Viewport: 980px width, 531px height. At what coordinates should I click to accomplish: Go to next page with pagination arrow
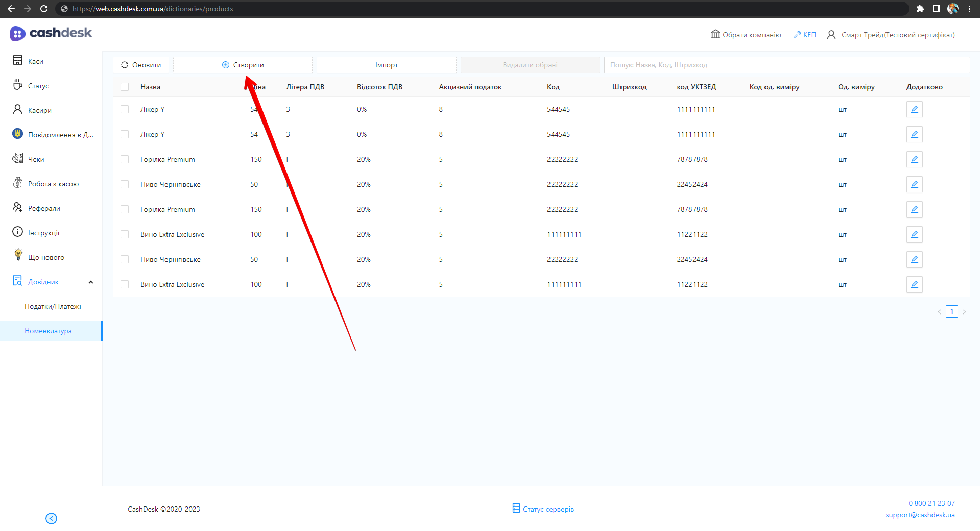click(964, 312)
